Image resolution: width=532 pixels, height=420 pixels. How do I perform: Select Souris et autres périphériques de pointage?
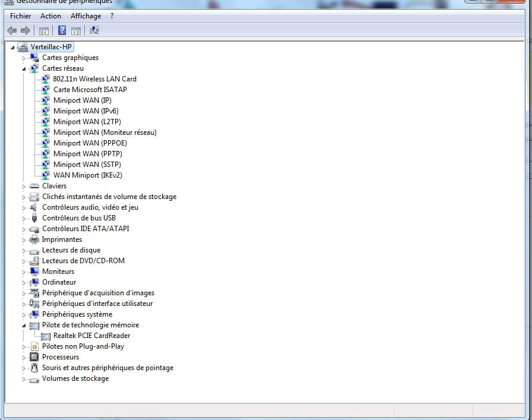pos(107,368)
